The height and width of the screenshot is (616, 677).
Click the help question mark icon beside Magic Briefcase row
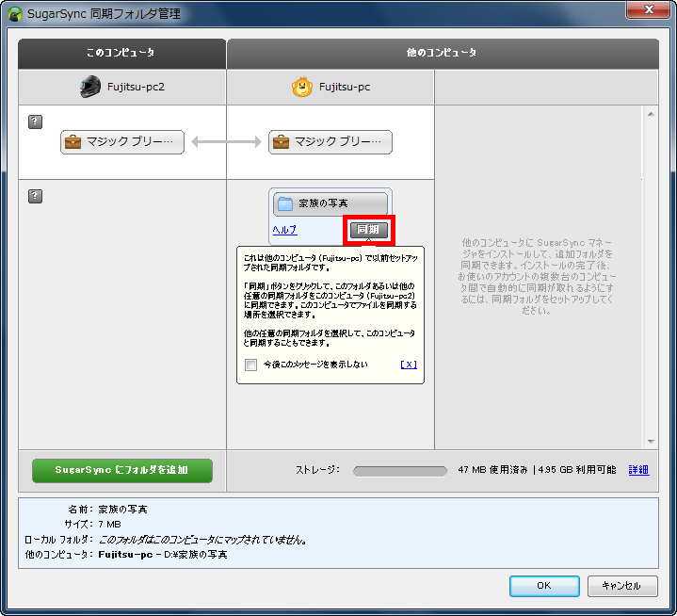coord(36,122)
